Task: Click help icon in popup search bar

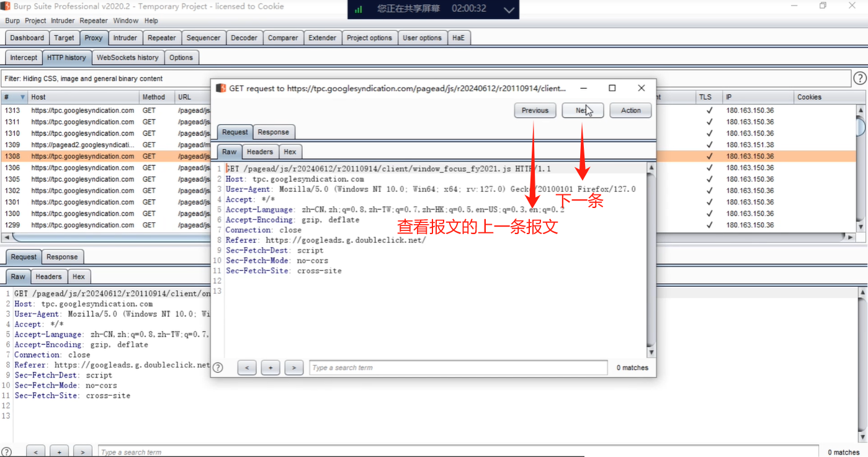Action: click(x=218, y=368)
